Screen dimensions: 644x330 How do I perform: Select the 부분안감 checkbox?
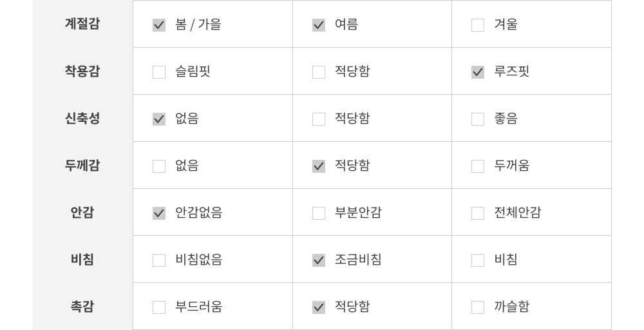[x=319, y=213]
